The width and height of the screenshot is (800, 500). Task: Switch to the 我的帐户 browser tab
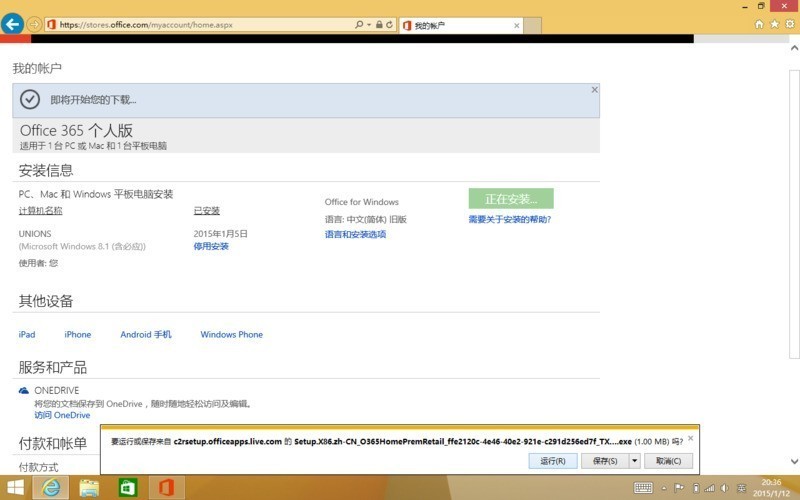[x=459, y=26]
